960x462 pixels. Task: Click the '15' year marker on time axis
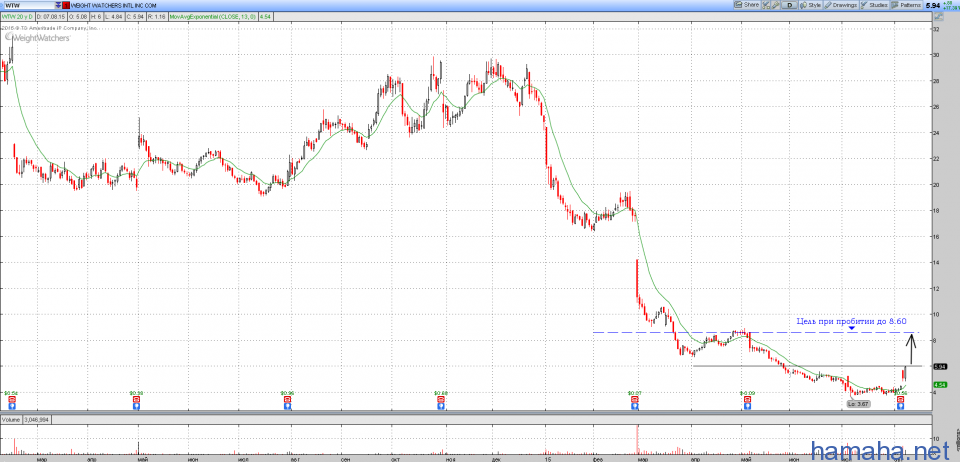(x=549, y=458)
